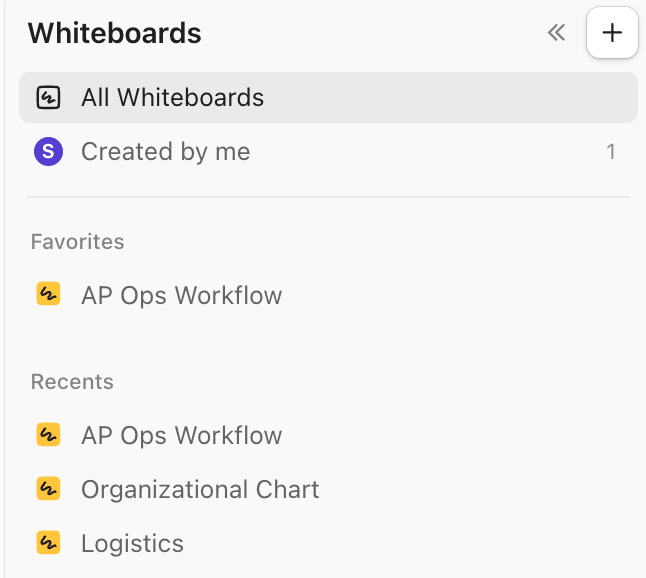646x578 pixels.
Task: Open the Logistics whiteboard
Action: tap(132, 543)
